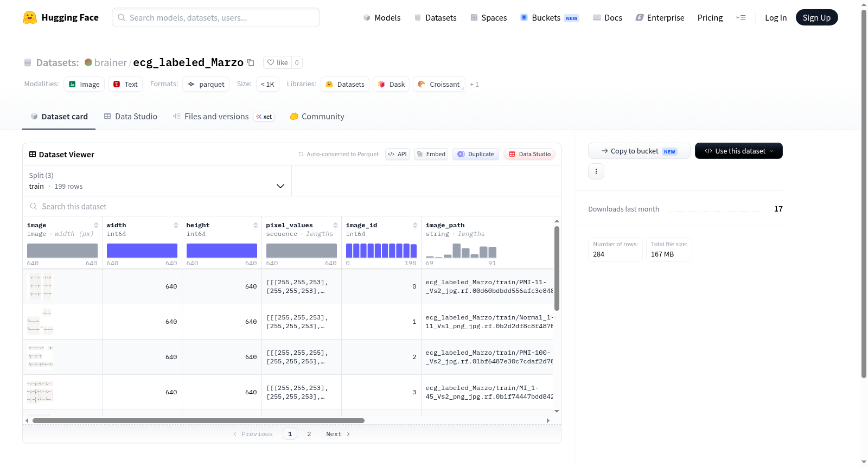Click the Next page button
The width and height of the screenshot is (868, 467).
tap(338, 434)
